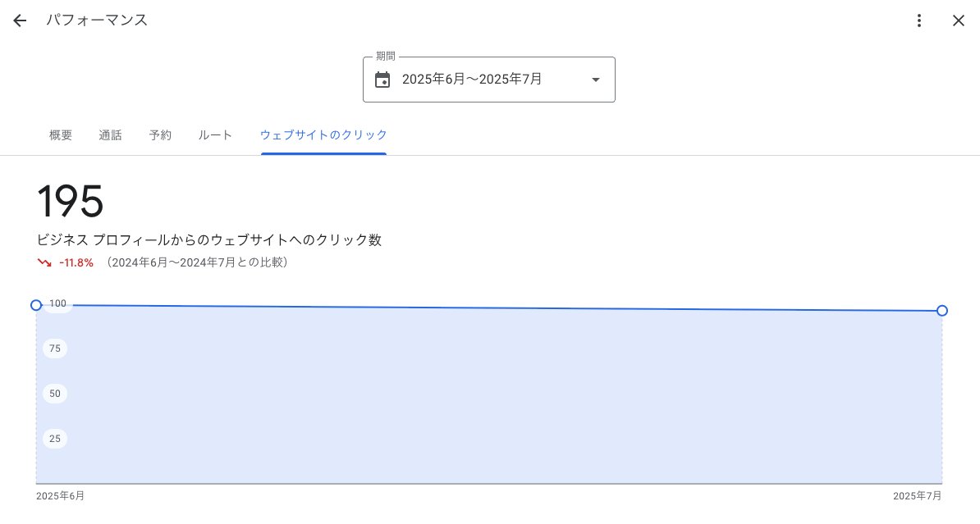This screenshot has width=980, height=524.
Task: Click the calendar icon in 期間 field
Action: pos(382,80)
